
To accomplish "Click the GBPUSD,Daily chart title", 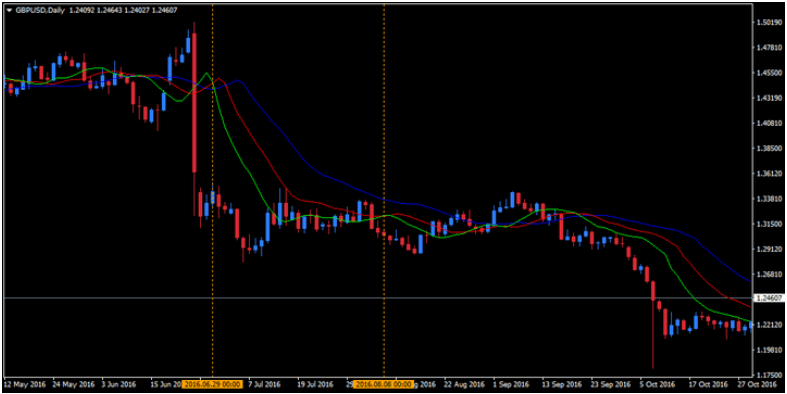I will [x=40, y=10].
